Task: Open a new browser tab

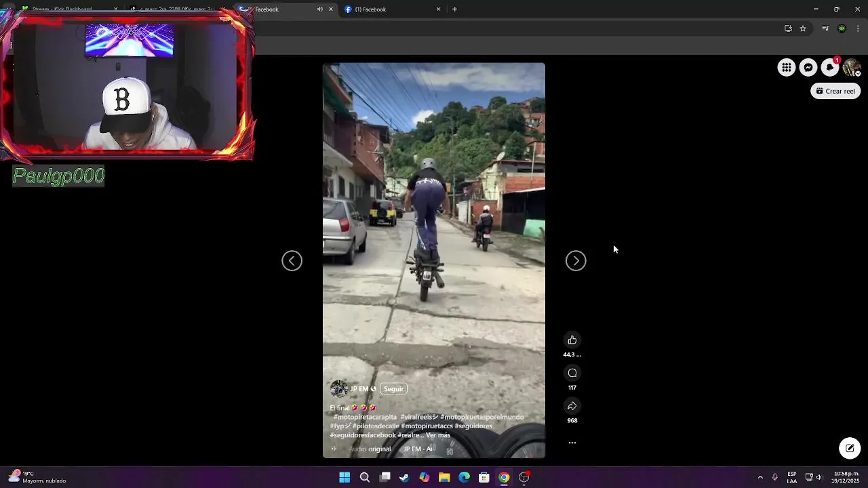Action: click(454, 9)
